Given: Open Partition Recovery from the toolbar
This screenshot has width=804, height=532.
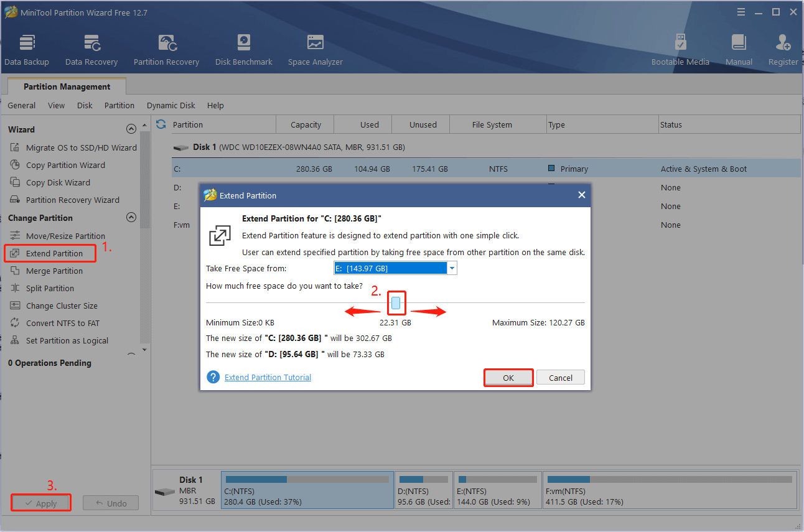Looking at the screenshot, I should pyautogui.click(x=166, y=50).
